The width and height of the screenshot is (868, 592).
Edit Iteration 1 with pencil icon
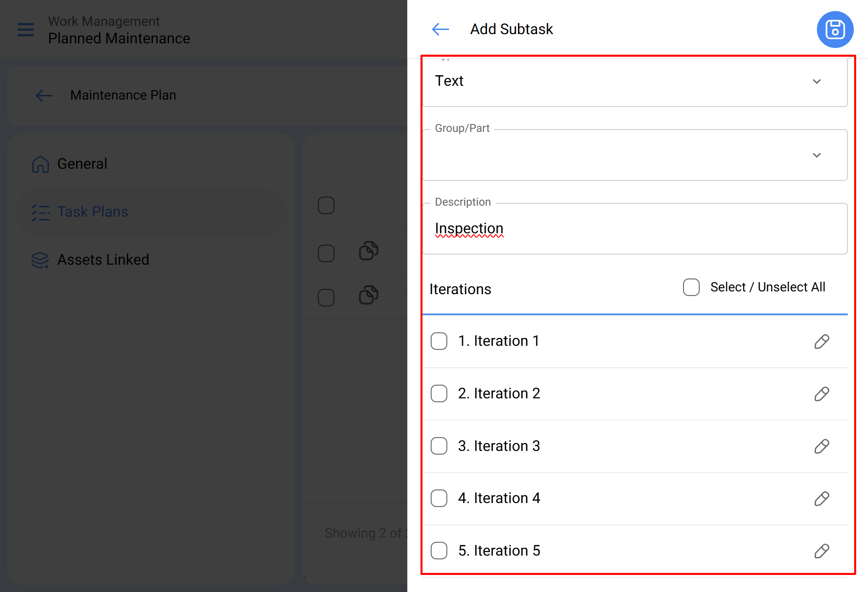click(x=821, y=342)
